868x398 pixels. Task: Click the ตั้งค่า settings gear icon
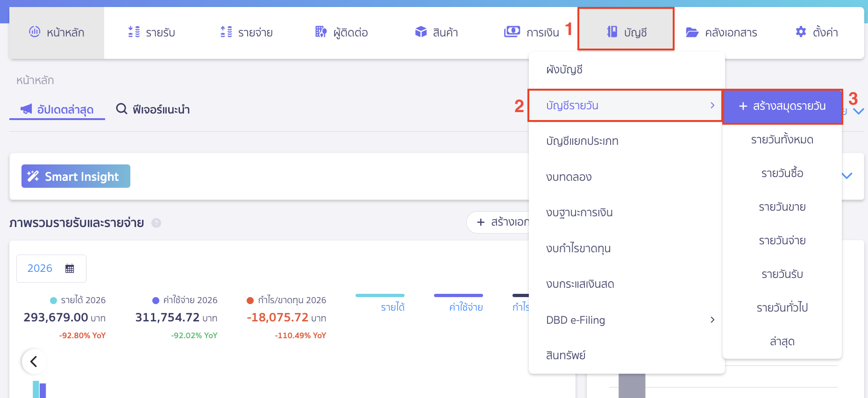click(801, 32)
